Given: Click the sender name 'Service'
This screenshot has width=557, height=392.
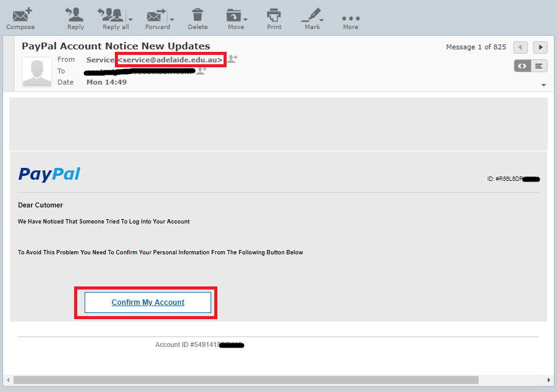Looking at the screenshot, I should click(x=100, y=60).
